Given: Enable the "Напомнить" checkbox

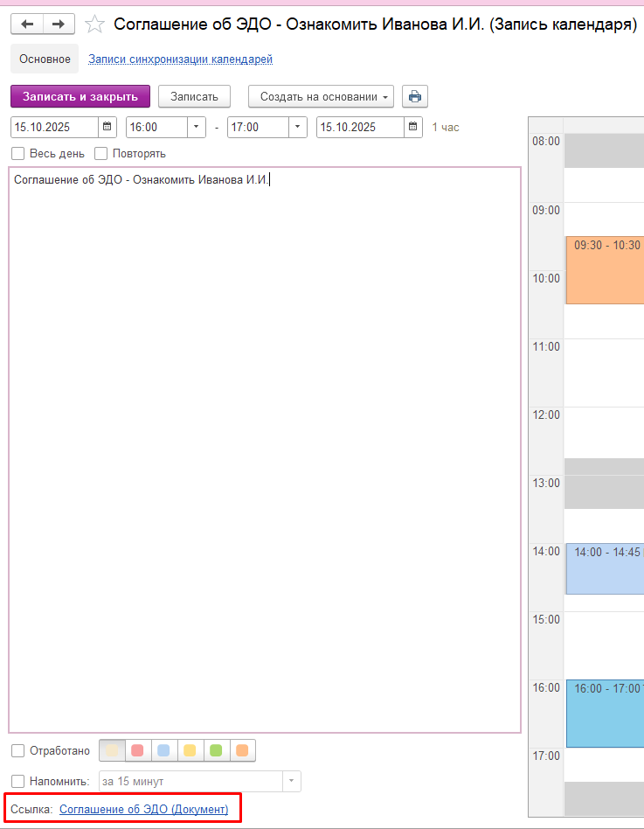Looking at the screenshot, I should coord(18,781).
